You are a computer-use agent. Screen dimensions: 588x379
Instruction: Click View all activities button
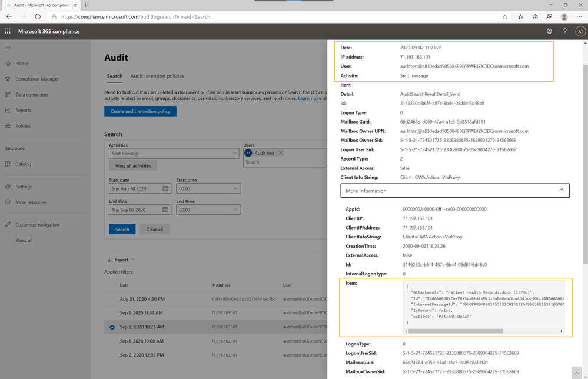(133, 166)
